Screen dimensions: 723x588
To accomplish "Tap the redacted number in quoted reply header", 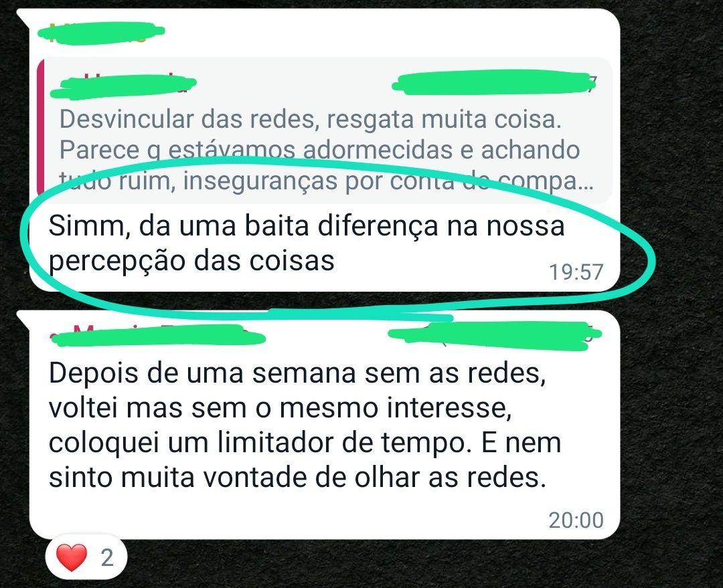I will click(x=493, y=83).
